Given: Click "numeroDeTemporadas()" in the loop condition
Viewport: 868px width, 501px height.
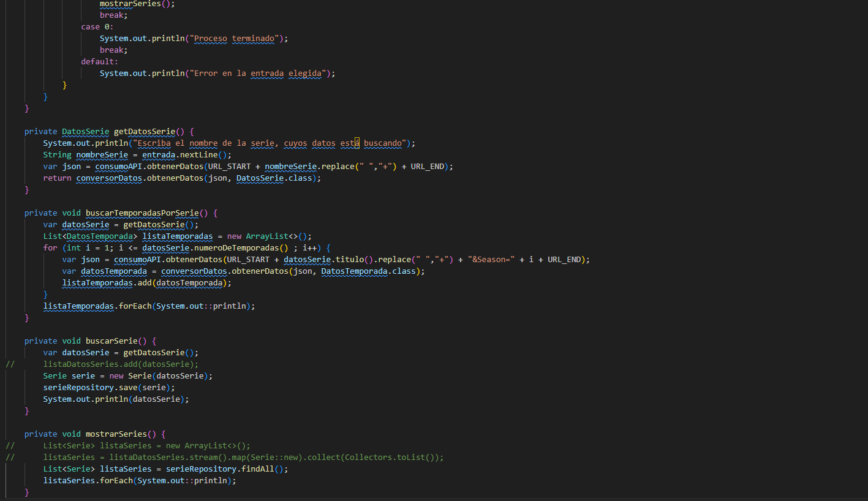Looking at the screenshot, I should (241, 247).
